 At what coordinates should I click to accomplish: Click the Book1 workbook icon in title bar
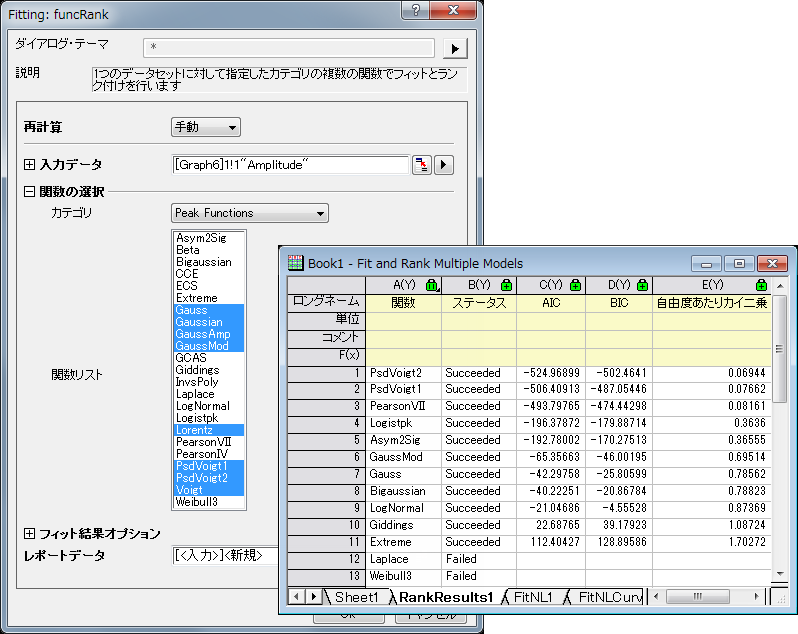(x=296, y=263)
